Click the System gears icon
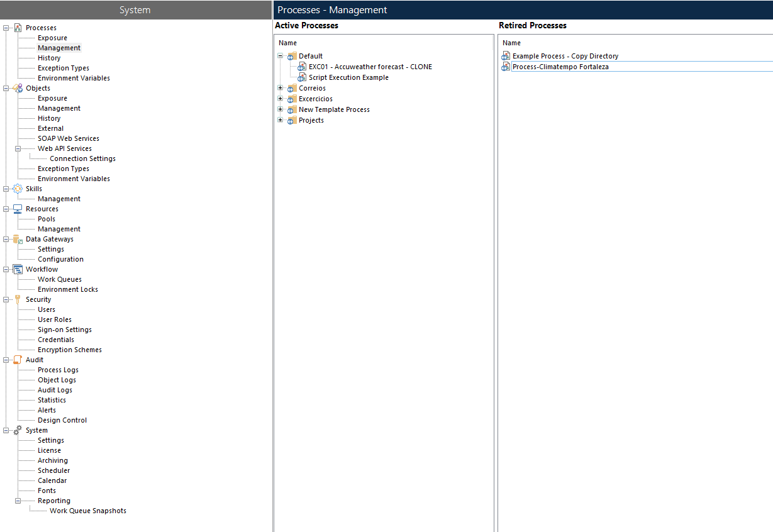Screen dimensions: 773x532 coord(18,430)
